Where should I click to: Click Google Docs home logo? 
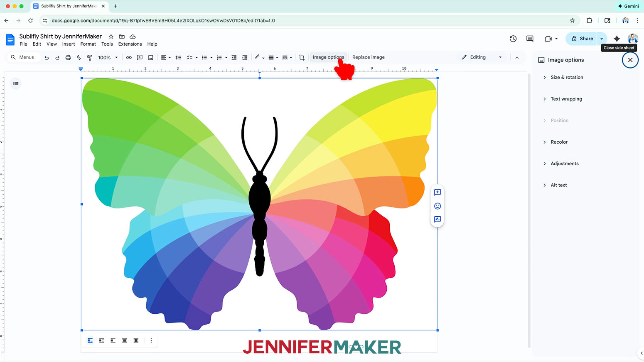(10, 40)
